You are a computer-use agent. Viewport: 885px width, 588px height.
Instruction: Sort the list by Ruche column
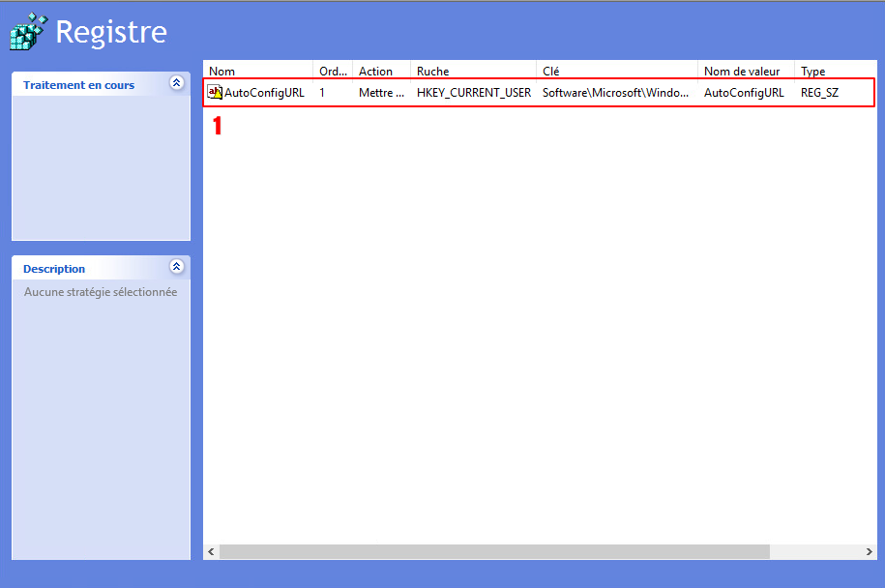point(473,72)
